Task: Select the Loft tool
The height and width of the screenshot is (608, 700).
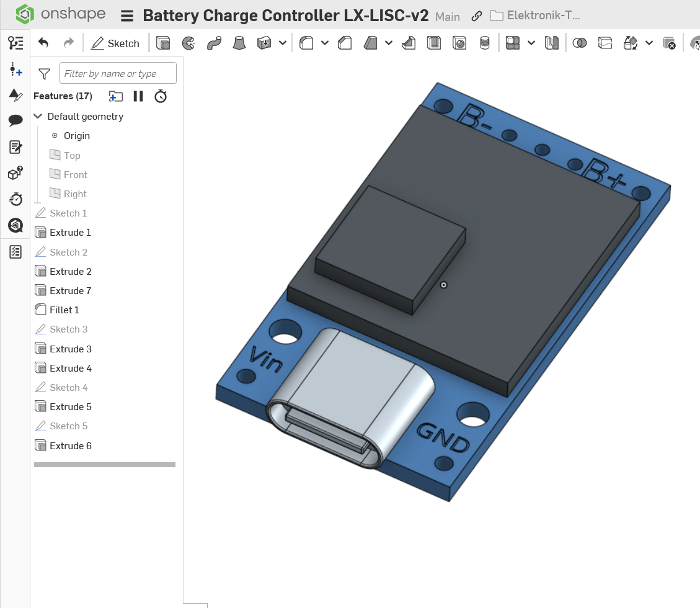Action: 239,43
